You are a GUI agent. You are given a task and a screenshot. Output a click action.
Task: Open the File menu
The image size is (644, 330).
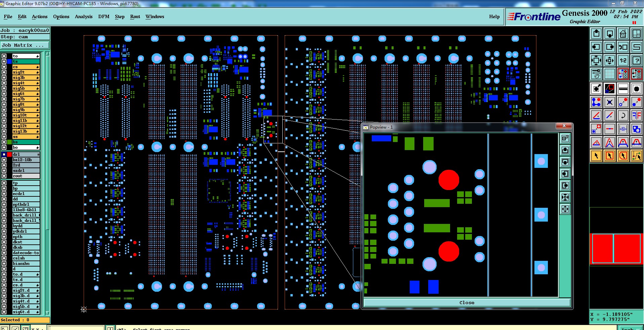8,17
